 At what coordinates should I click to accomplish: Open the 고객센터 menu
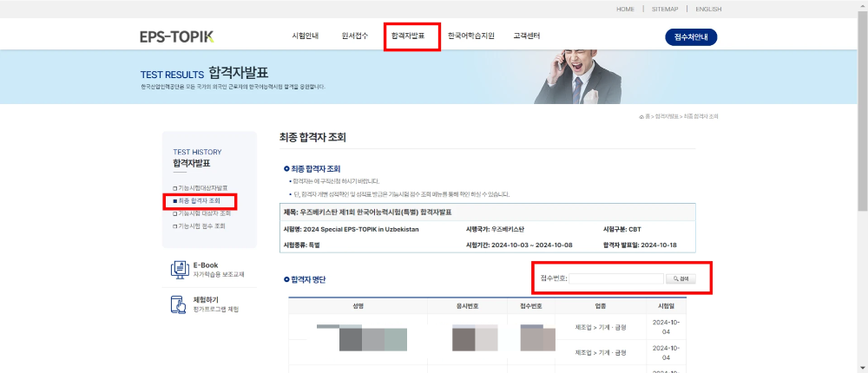tap(527, 36)
